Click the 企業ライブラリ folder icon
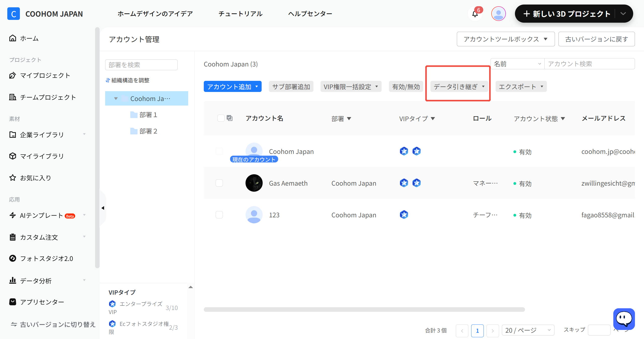The image size is (644, 339). click(13, 135)
